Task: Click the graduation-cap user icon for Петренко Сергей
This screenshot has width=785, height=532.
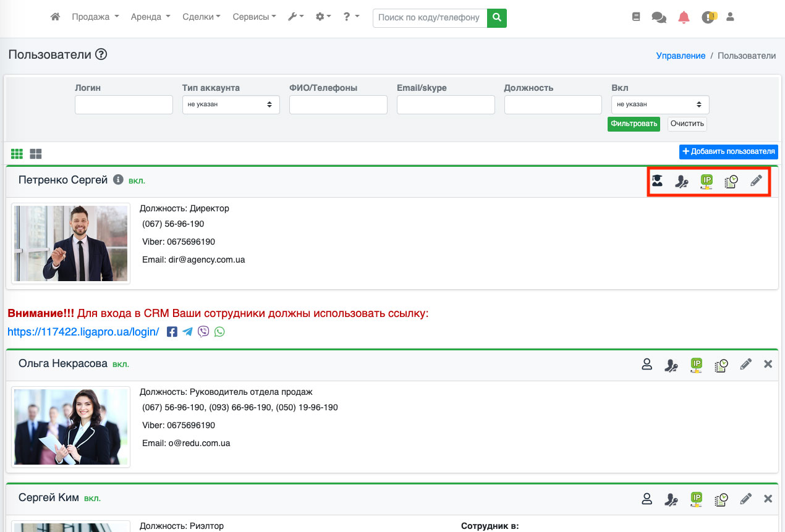Action: tap(657, 181)
